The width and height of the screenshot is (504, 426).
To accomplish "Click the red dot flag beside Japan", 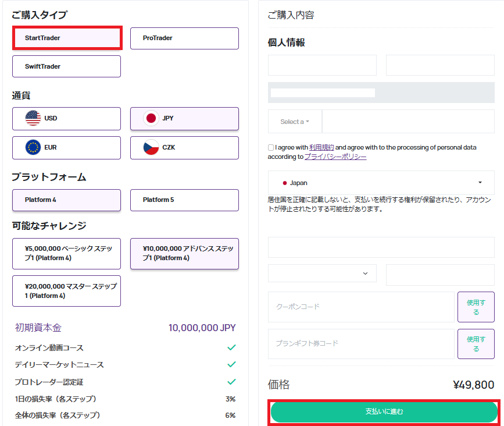I will click(x=284, y=183).
